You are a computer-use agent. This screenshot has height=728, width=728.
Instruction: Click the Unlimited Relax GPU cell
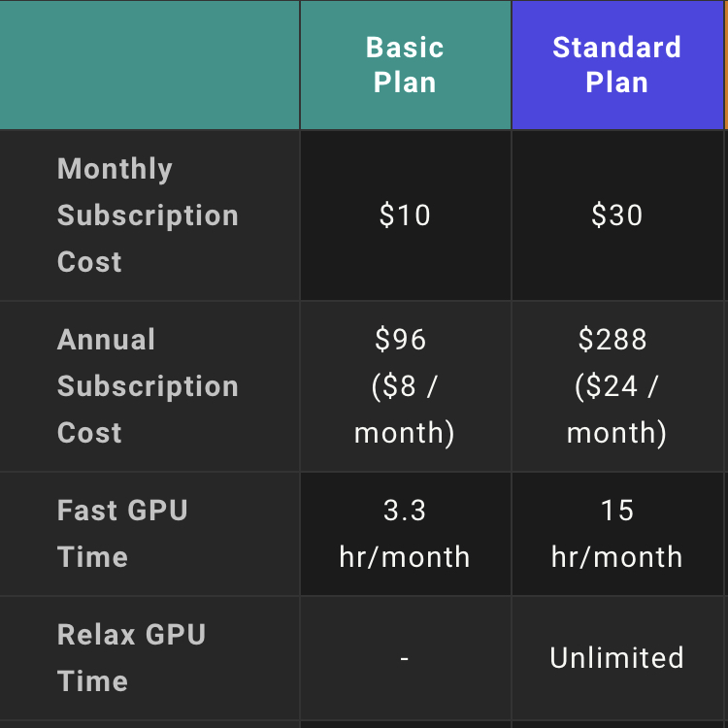pos(617,658)
